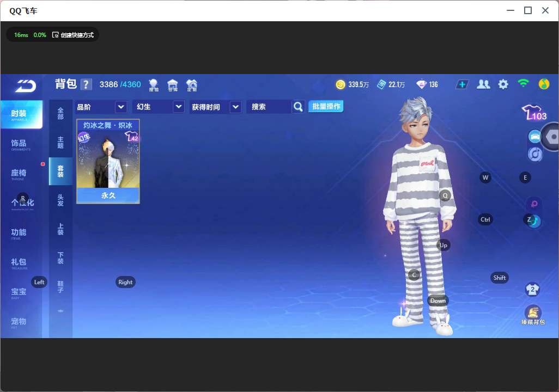Screen dimensions: 559x392
Task: Click the purple diamond currency icon
Action: click(x=421, y=84)
